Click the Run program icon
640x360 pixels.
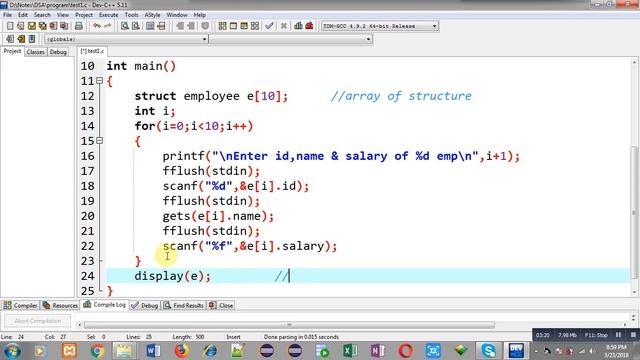(233, 26)
